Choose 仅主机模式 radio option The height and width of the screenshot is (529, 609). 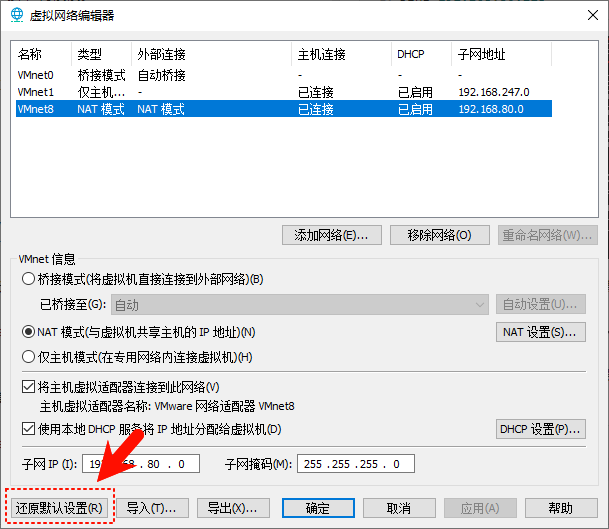(x=29, y=357)
